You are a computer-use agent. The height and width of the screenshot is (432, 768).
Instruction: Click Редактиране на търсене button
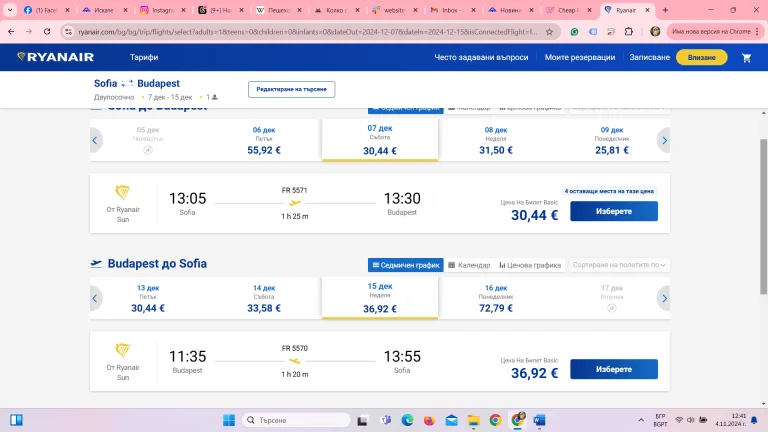pos(291,89)
